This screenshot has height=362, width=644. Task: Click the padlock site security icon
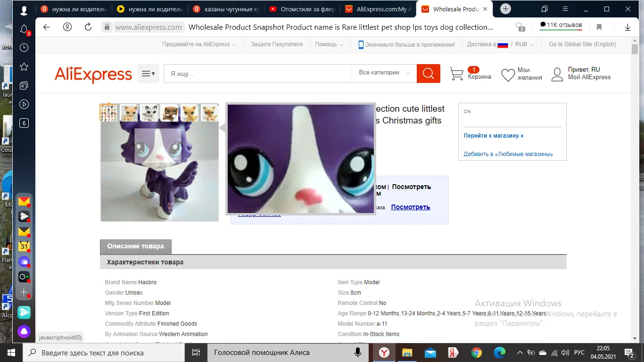tap(107, 27)
